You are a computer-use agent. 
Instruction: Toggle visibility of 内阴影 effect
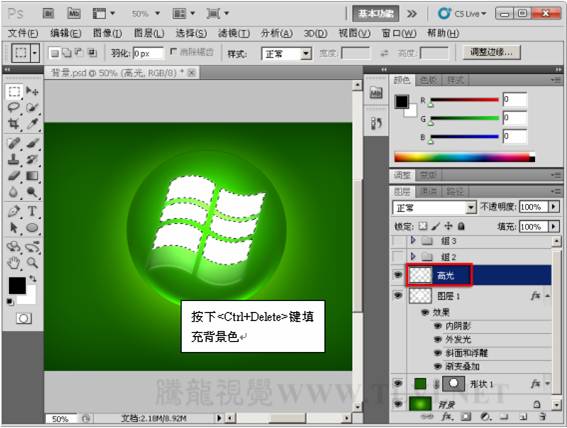[x=438, y=326]
